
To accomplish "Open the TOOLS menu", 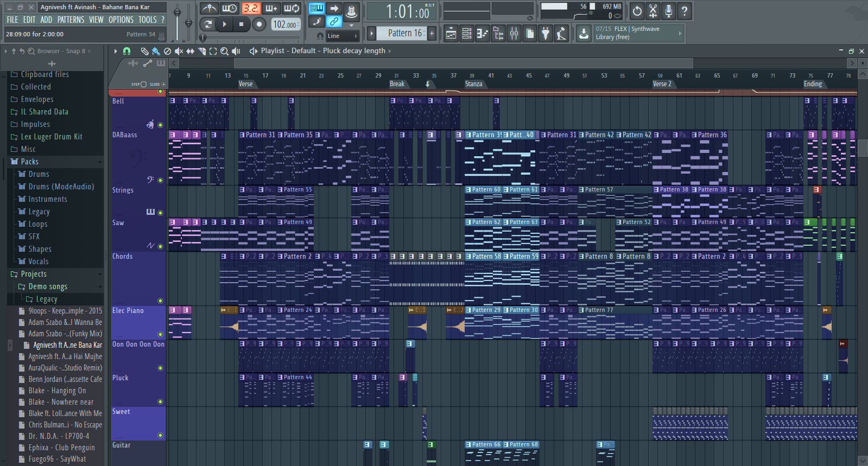I will pos(147,20).
